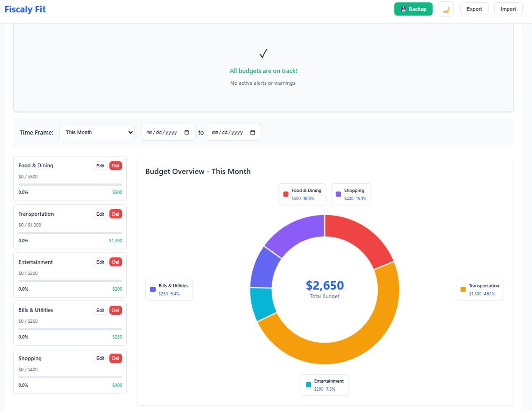532x411 pixels.
Task: Delete the Transportation budget with Del
Action: (x=115, y=213)
